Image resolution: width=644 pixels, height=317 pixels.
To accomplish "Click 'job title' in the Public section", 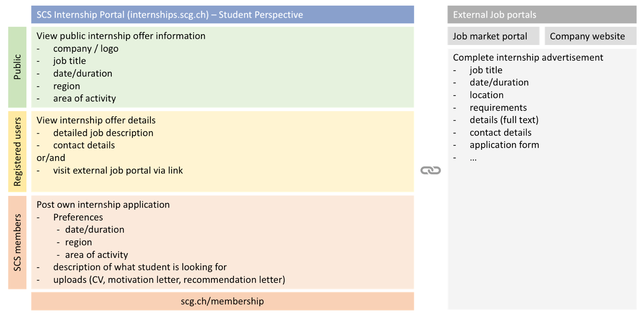I will 69,61.
